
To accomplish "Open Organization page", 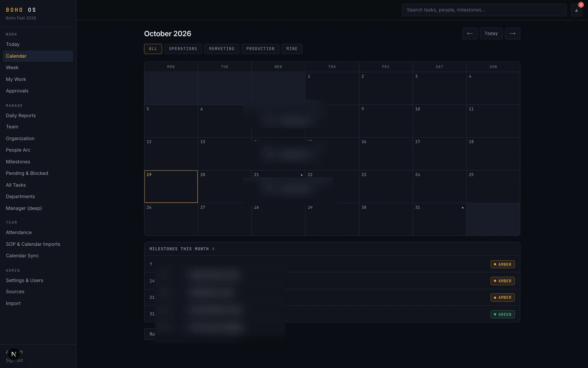I will pyautogui.click(x=38, y=139).
